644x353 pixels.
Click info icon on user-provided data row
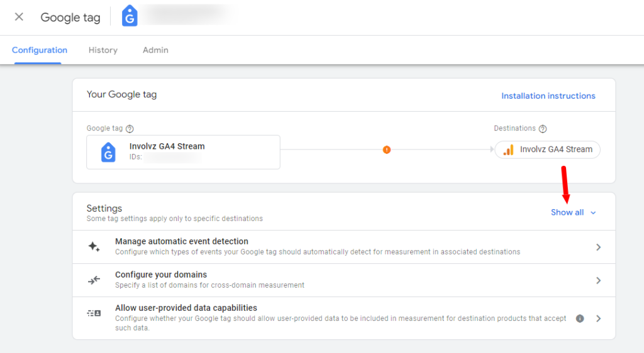tap(580, 318)
